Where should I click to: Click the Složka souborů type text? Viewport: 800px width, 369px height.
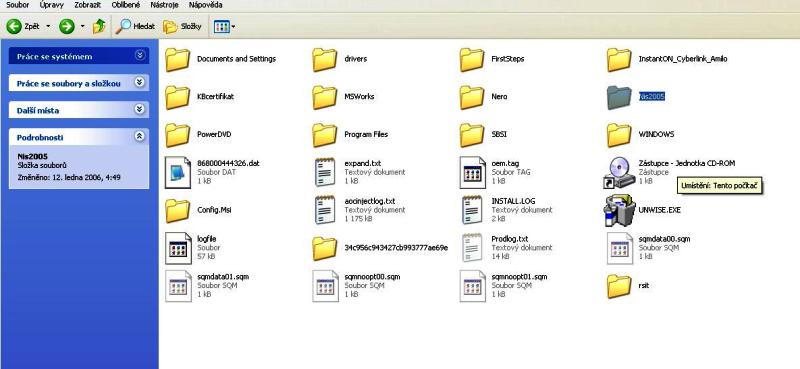coord(42,165)
